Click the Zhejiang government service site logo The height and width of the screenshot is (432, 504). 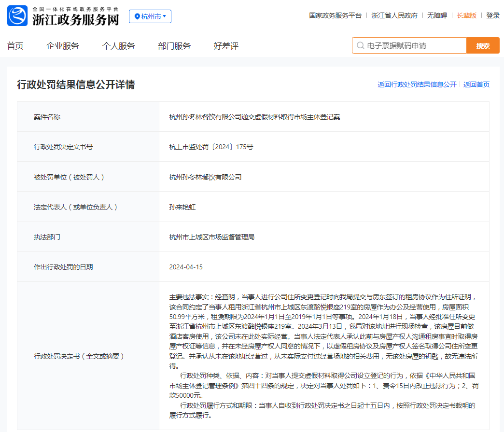[17, 16]
